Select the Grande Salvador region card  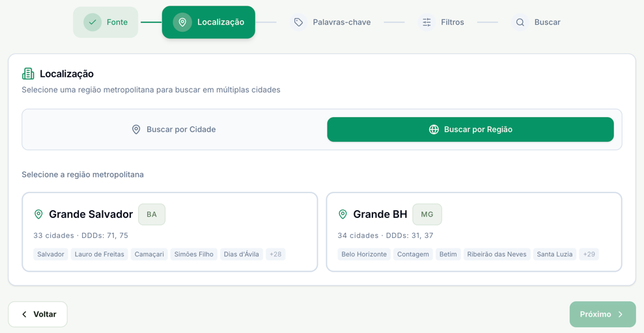169,232
